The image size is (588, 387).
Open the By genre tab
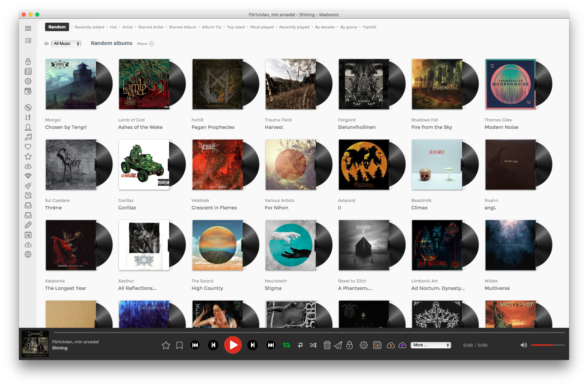349,27
